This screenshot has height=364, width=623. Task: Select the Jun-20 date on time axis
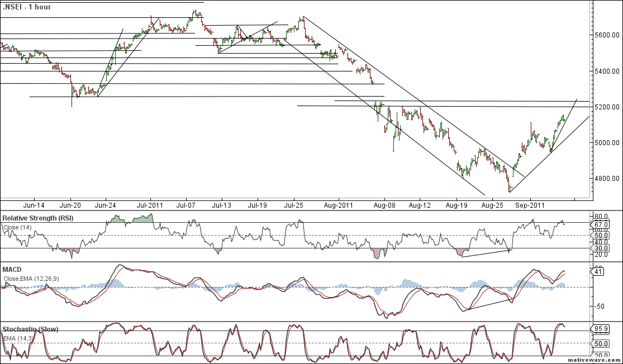coord(70,205)
